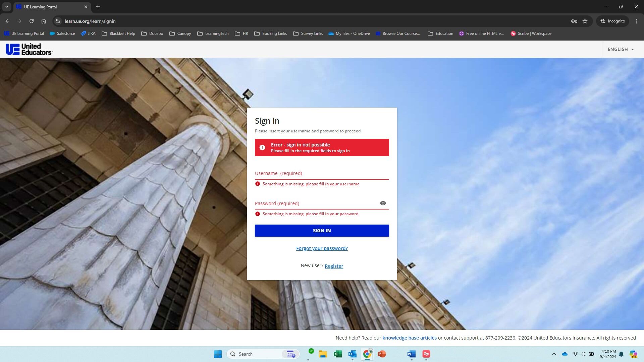
Task: Click the United Educators logo
Action: 29,49
